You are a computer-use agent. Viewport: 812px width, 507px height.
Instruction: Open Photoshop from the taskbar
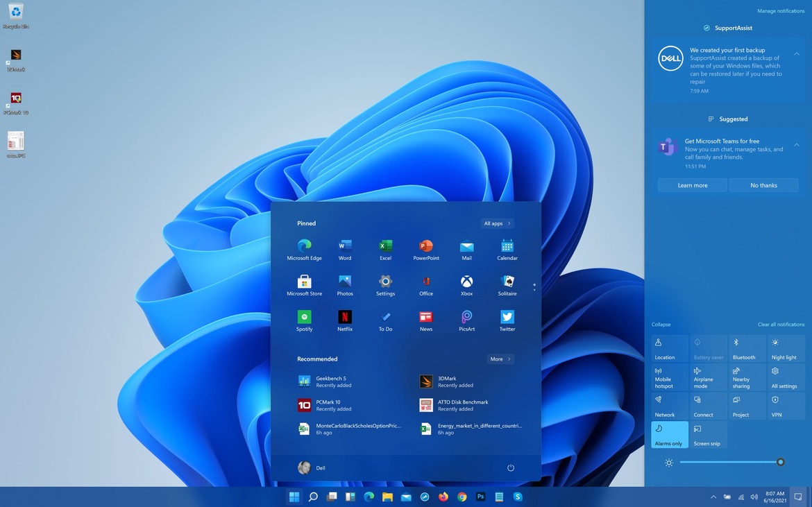(x=480, y=497)
